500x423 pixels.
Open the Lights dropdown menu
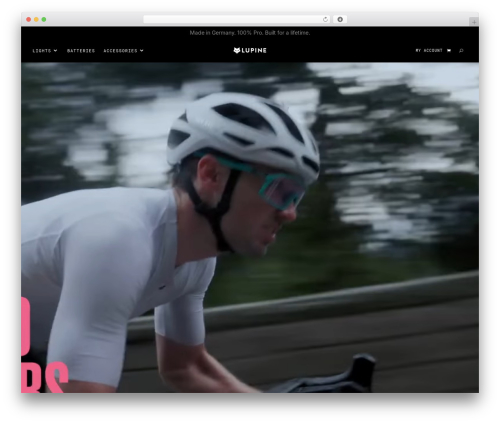click(45, 51)
